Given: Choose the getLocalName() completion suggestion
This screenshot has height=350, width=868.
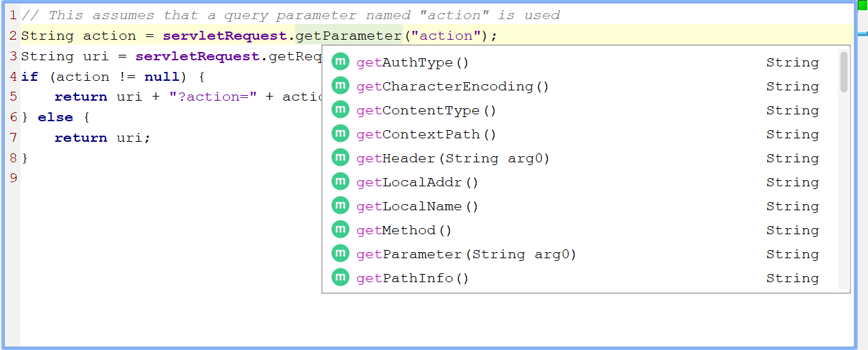Looking at the screenshot, I should coord(417,206).
